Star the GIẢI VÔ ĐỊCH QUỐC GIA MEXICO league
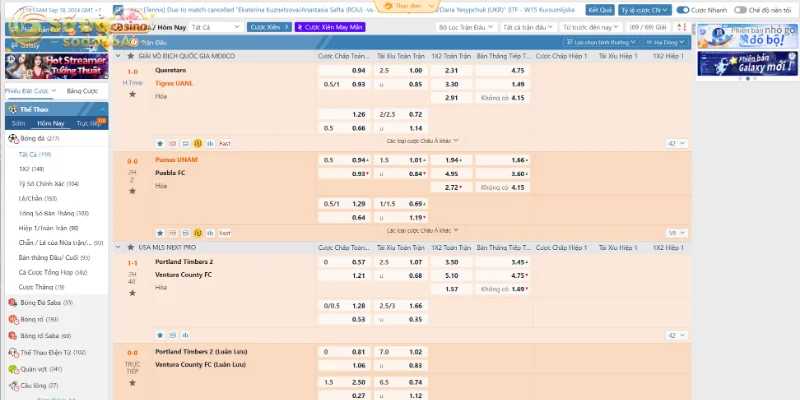 [x=131, y=56]
